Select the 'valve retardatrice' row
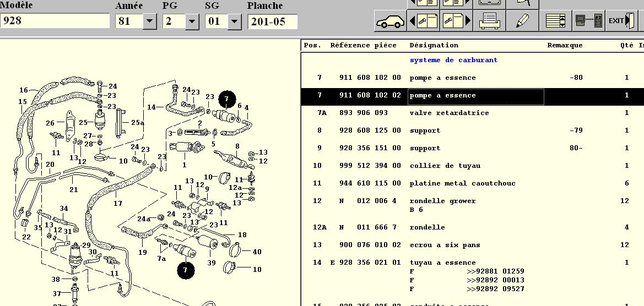This screenshot has height=306, width=644. (x=472, y=113)
